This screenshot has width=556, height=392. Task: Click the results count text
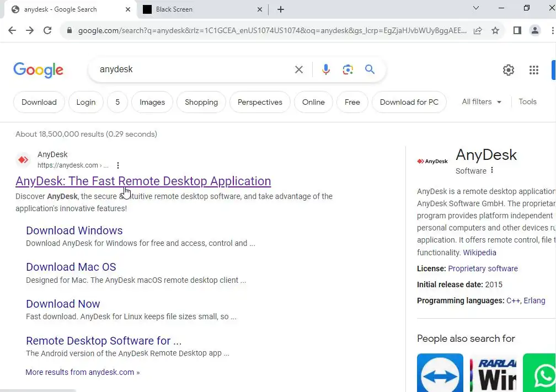(86, 134)
